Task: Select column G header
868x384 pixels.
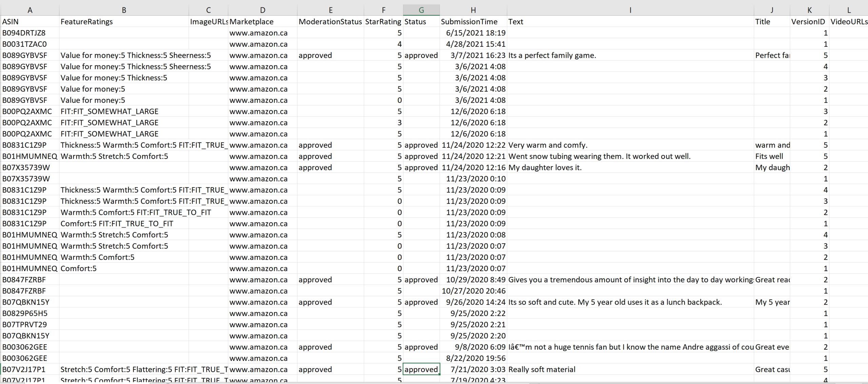Action: [421, 10]
